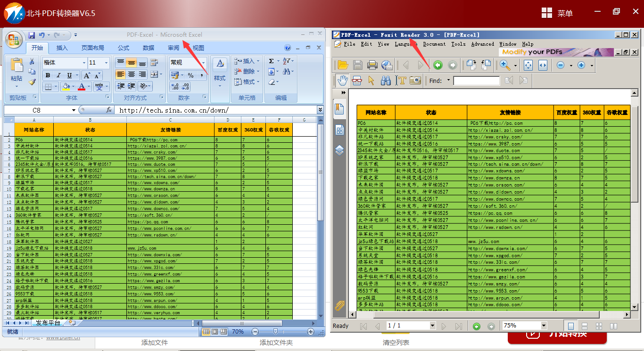Click the Find text input field
The width and height of the screenshot is (644, 351).
coord(477,81)
